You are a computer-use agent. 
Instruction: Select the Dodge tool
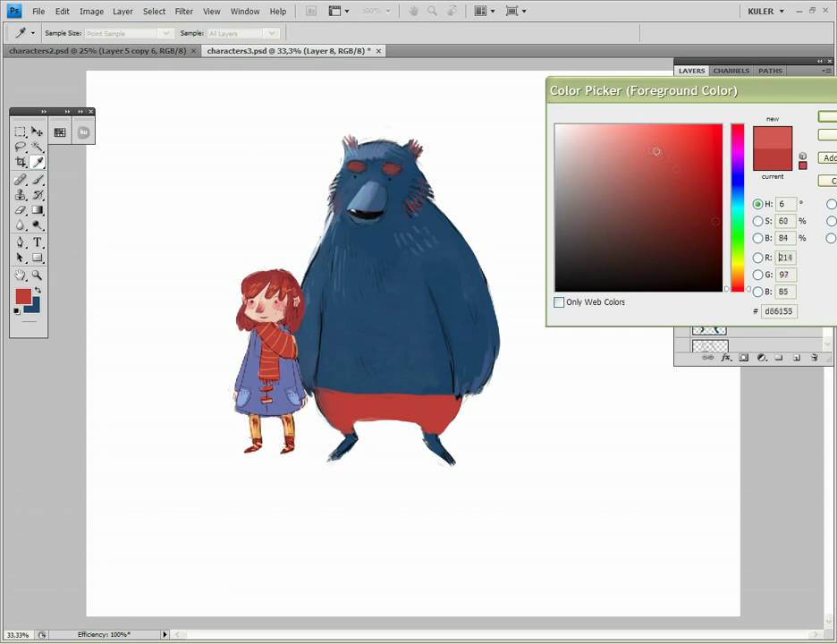coord(37,225)
